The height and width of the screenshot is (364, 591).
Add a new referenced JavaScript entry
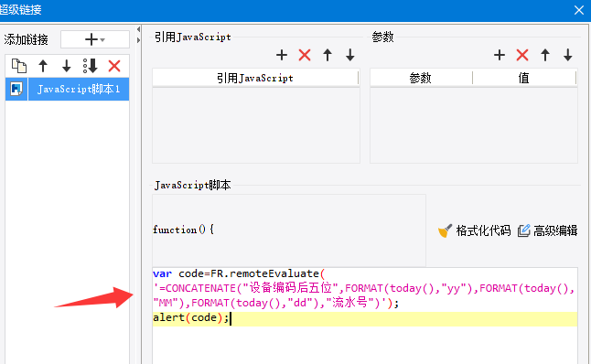click(x=282, y=55)
